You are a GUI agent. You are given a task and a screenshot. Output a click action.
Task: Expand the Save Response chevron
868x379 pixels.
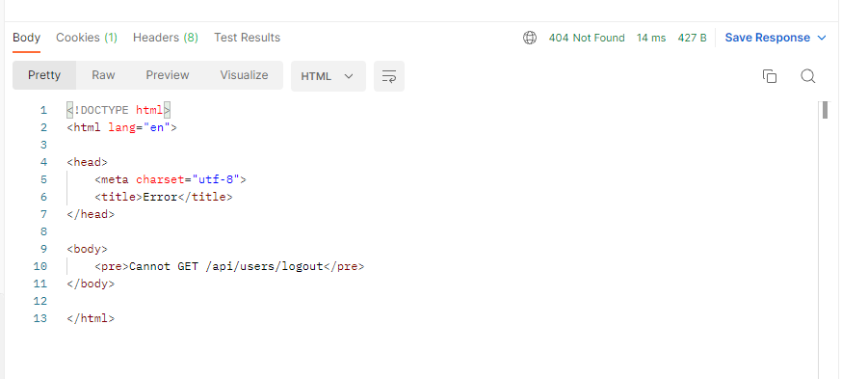pos(822,38)
